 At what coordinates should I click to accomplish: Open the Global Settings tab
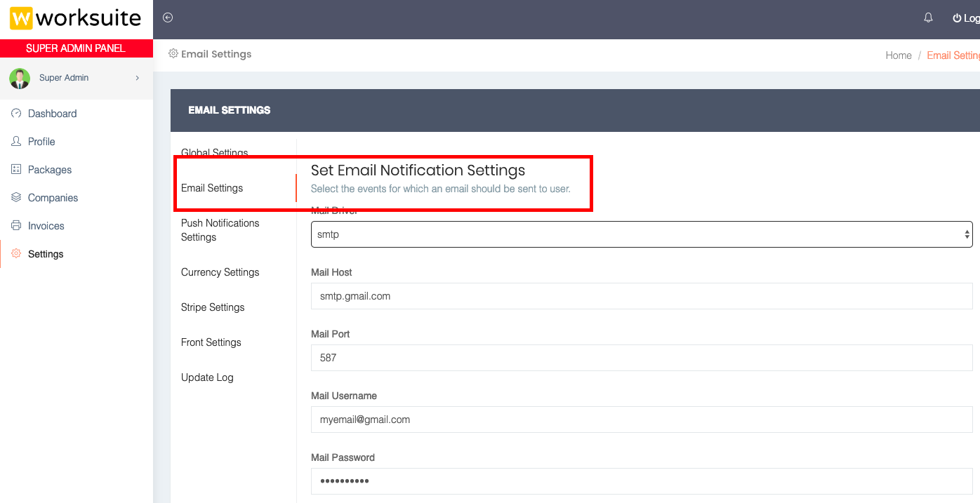tap(214, 152)
